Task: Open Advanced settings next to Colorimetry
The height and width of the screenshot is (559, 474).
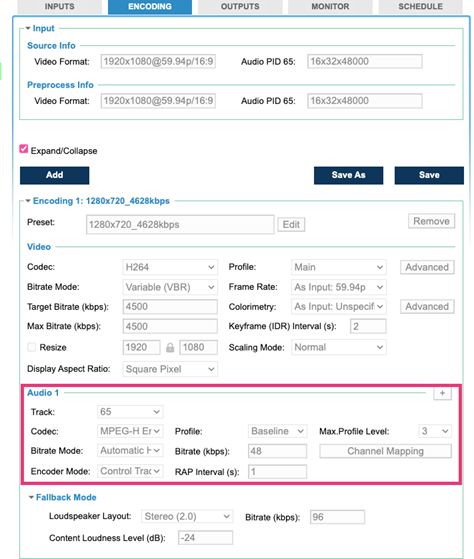Action: pyautogui.click(x=427, y=307)
